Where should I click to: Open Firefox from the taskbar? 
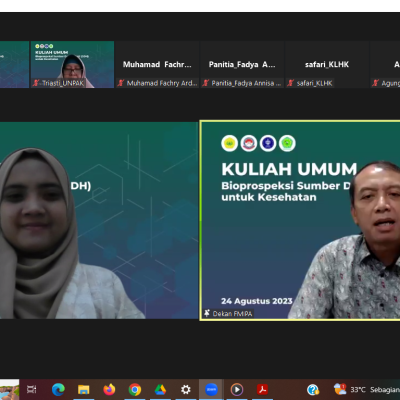(109, 389)
